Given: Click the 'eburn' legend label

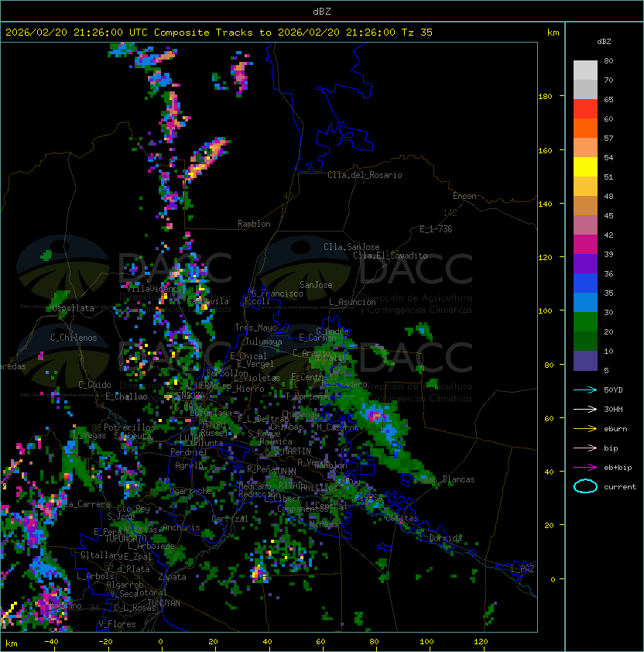Looking at the screenshot, I should [x=615, y=429].
